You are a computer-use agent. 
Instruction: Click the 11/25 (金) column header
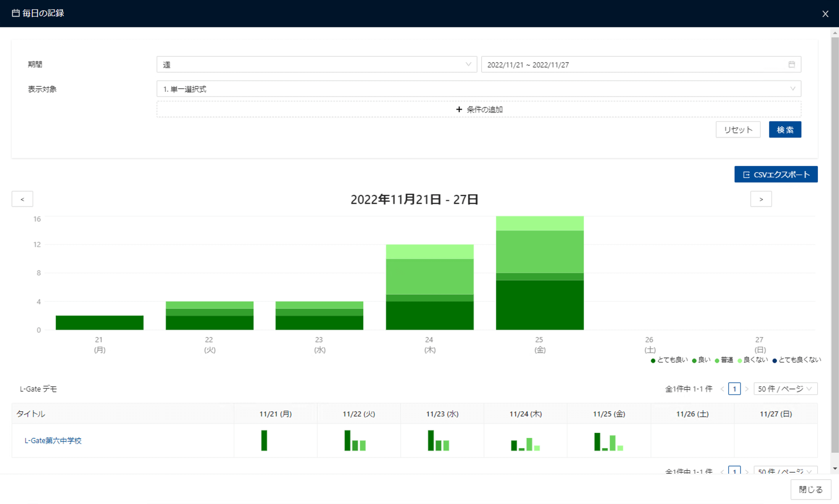(x=609, y=414)
